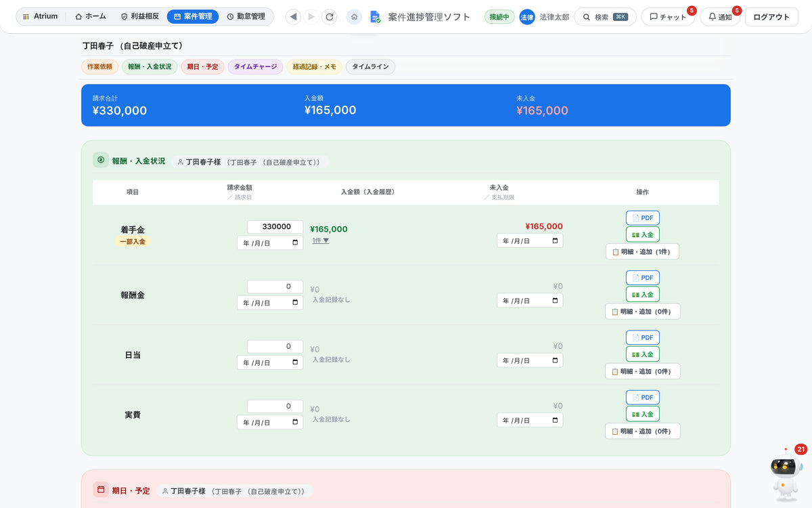Reload the page with the refresh icon
The height and width of the screenshot is (508, 812).
(x=330, y=17)
